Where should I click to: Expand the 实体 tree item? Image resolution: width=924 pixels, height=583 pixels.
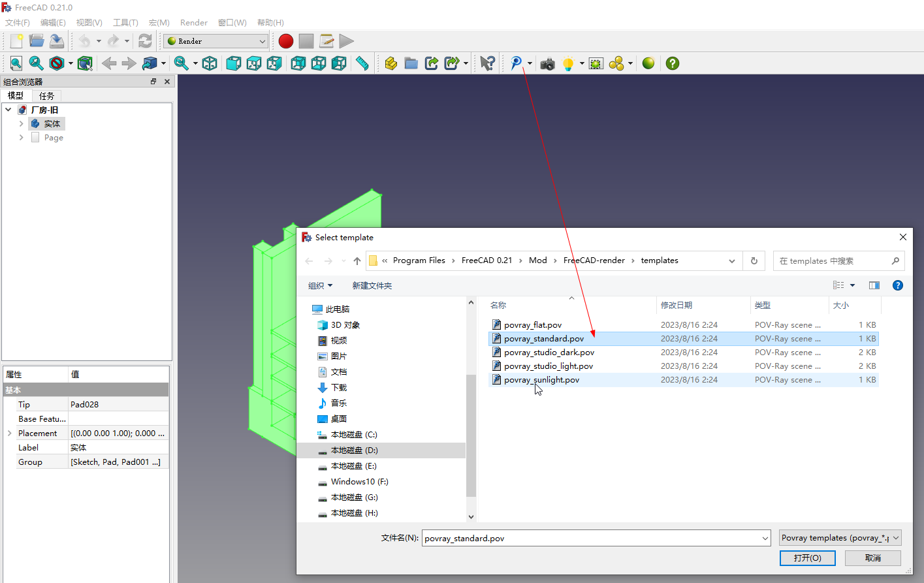tap(22, 123)
